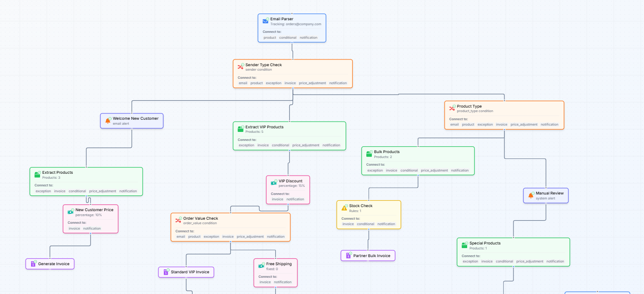644x294 pixels.
Task: Click the Manual Review bell icon
Action: click(531, 195)
